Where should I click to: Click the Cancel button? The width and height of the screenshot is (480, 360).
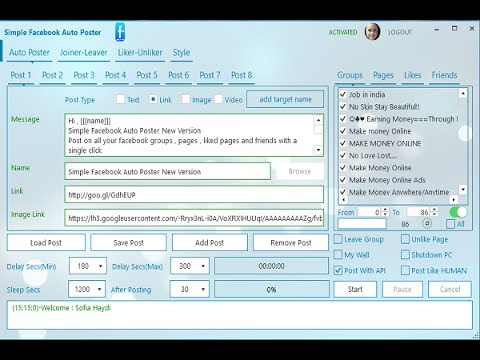tap(450, 289)
